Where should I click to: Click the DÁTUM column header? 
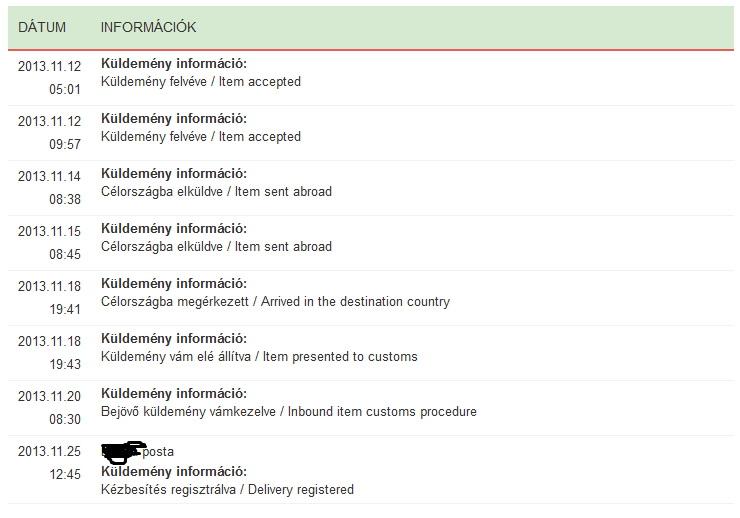pyautogui.click(x=42, y=27)
